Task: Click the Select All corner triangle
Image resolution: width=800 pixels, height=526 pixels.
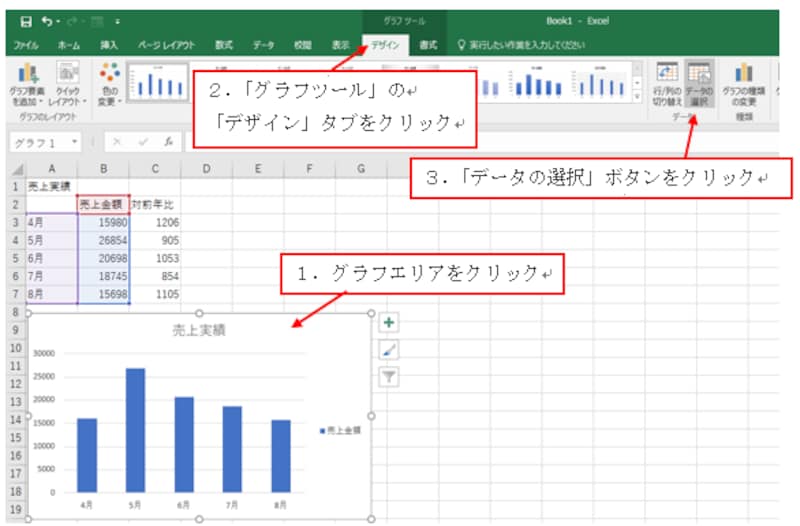Action: tap(17, 169)
